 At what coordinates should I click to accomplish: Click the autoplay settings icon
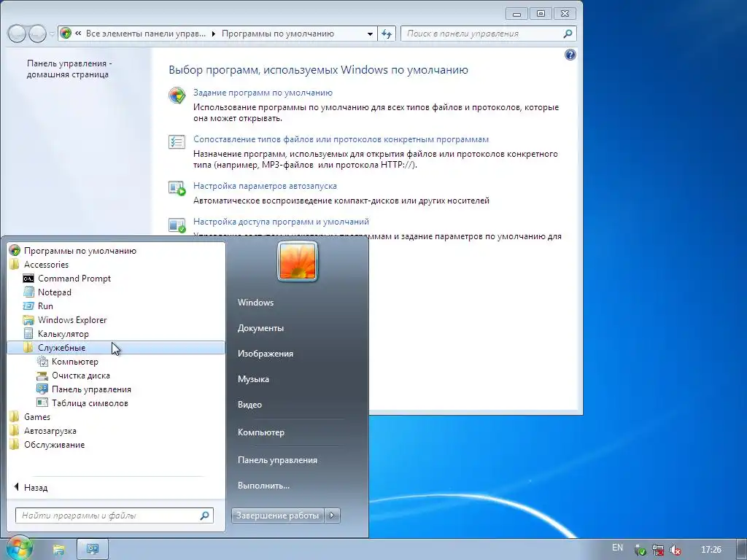coord(177,188)
